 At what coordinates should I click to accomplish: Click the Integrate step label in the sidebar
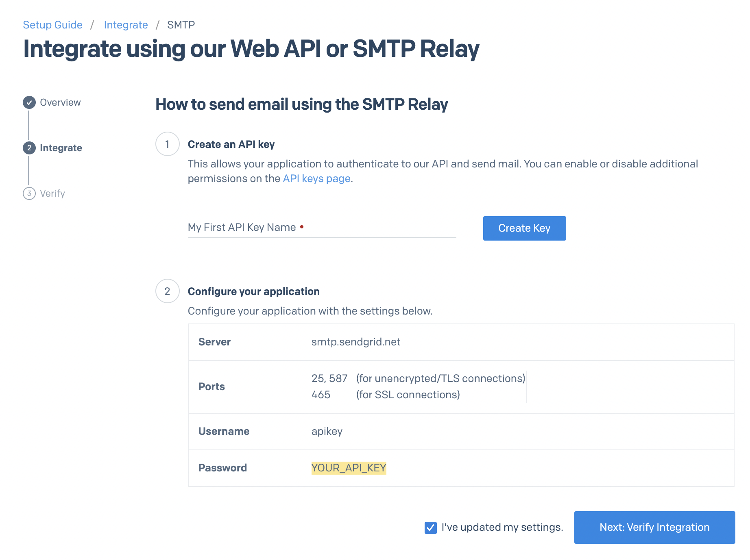tap(61, 148)
